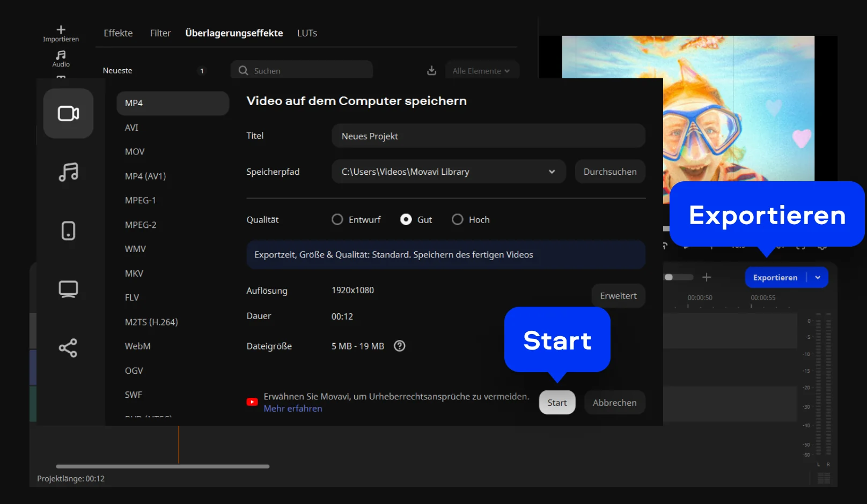The image size is (867, 504).
Task: Choose Hoch quality radio button
Action: (x=458, y=220)
